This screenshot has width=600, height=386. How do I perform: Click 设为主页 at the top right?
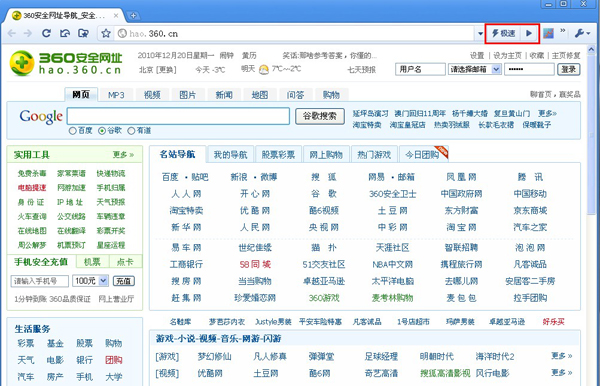coord(507,56)
